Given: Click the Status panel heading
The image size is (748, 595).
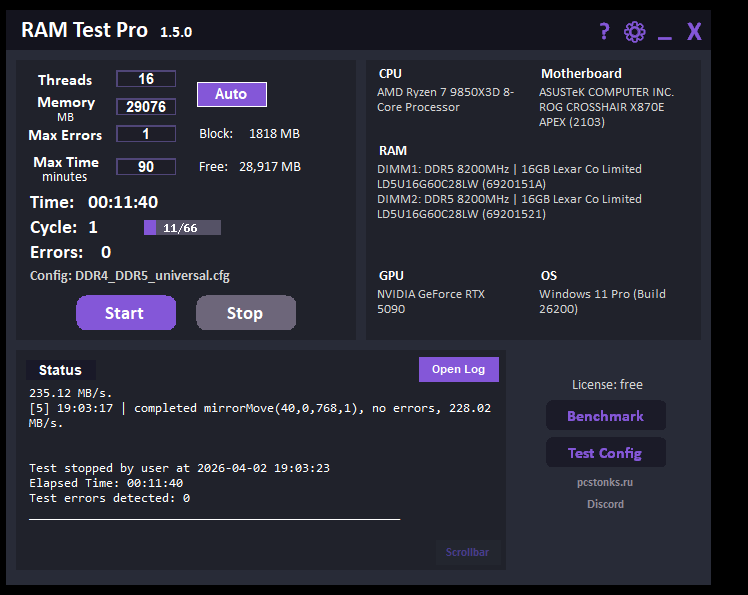Looking at the screenshot, I should coord(60,370).
